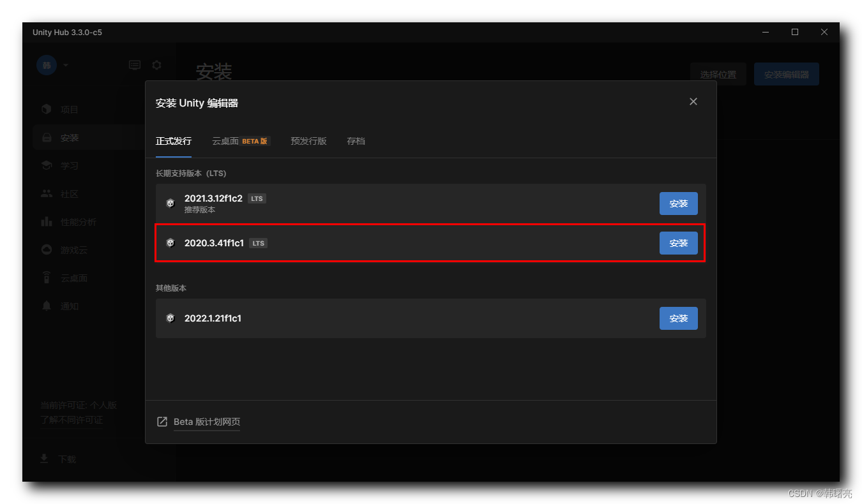862x504 pixels.
Task: Open the messages icon in the sidebar header
Action: click(135, 65)
